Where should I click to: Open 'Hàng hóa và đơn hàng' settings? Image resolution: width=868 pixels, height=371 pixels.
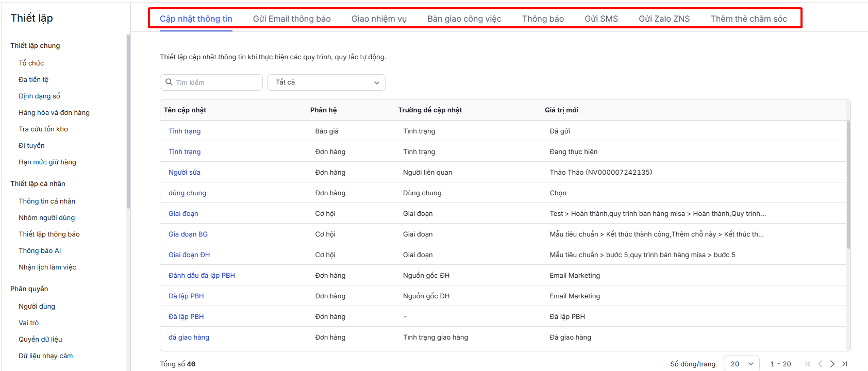[x=54, y=112]
